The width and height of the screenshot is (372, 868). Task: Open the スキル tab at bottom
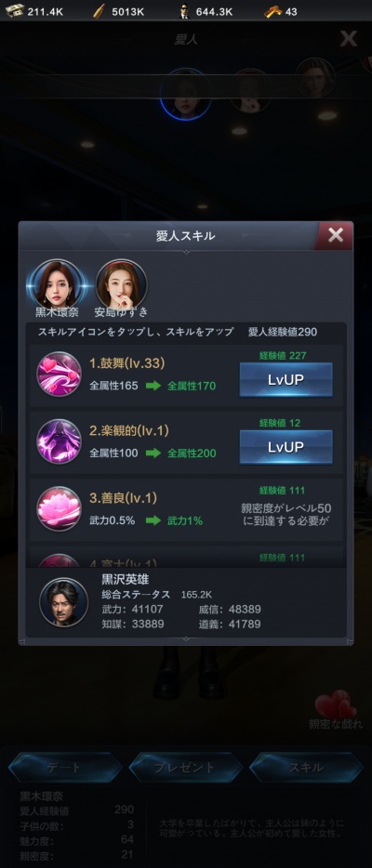(306, 768)
